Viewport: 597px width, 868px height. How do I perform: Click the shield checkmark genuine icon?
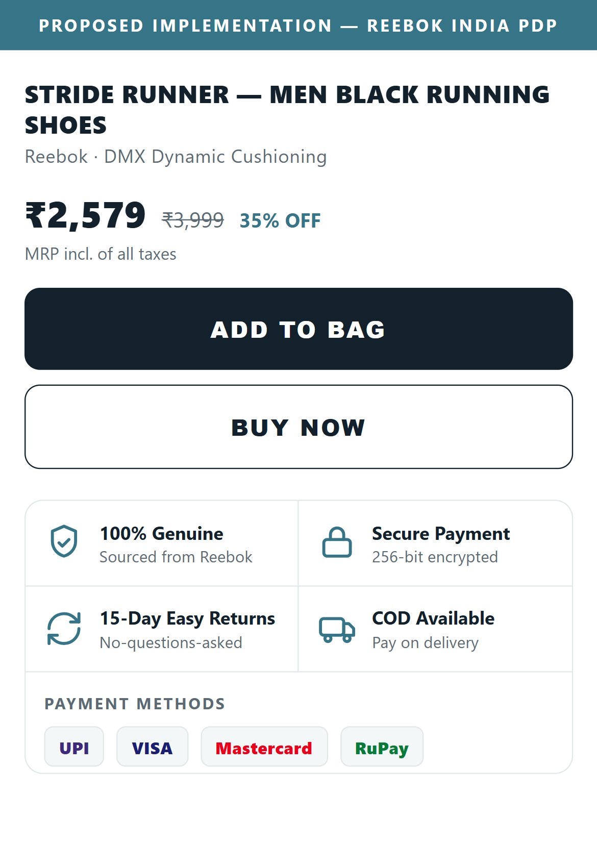tap(64, 541)
